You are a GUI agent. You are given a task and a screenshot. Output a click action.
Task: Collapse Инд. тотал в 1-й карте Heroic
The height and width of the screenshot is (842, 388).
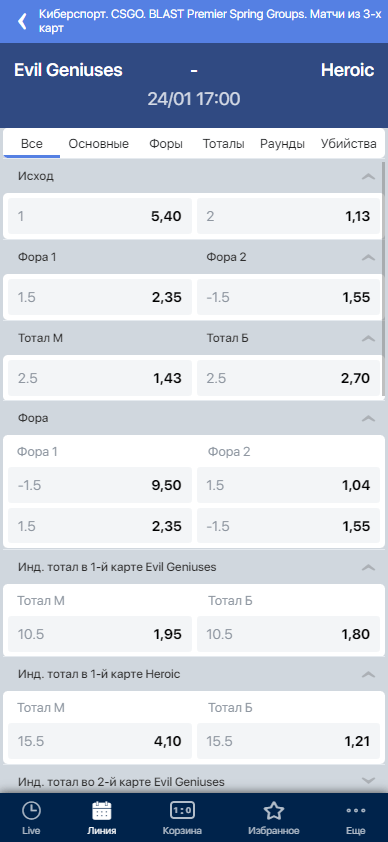click(x=368, y=674)
